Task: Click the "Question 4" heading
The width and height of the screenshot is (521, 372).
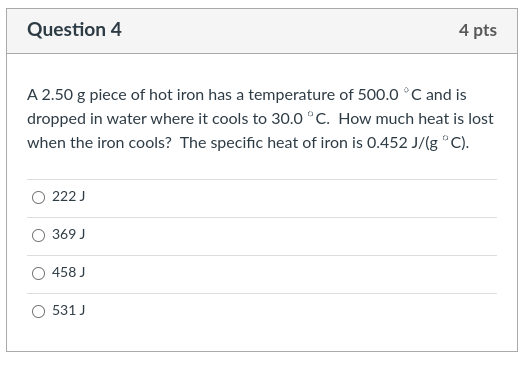Action: coord(74,30)
